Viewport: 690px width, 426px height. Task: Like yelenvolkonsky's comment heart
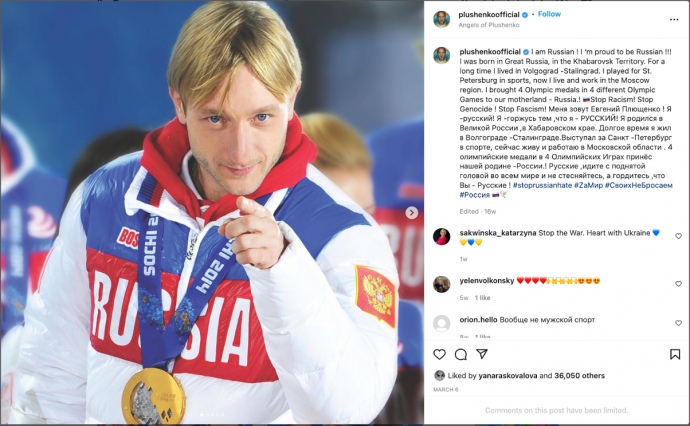pyautogui.click(x=678, y=284)
